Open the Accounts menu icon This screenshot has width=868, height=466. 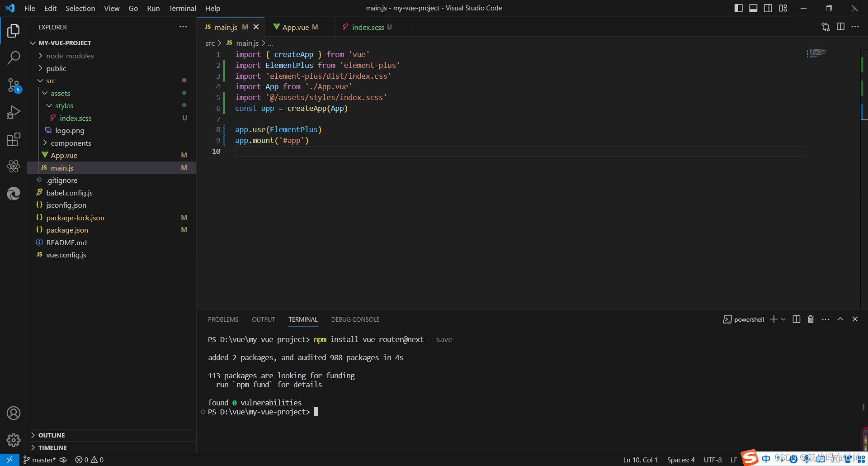[14, 413]
